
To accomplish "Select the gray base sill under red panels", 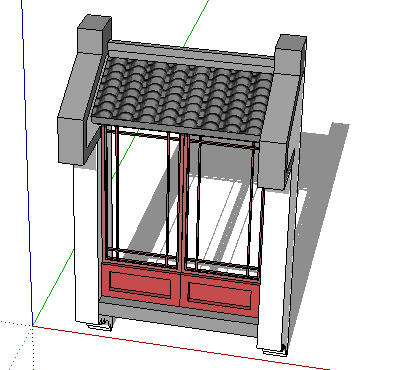I will coord(178,316).
